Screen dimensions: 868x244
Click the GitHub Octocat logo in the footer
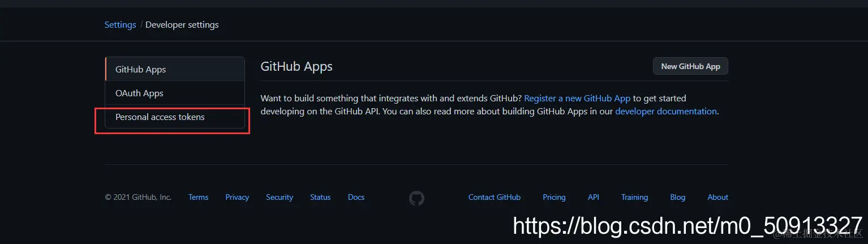pos(416,198)
